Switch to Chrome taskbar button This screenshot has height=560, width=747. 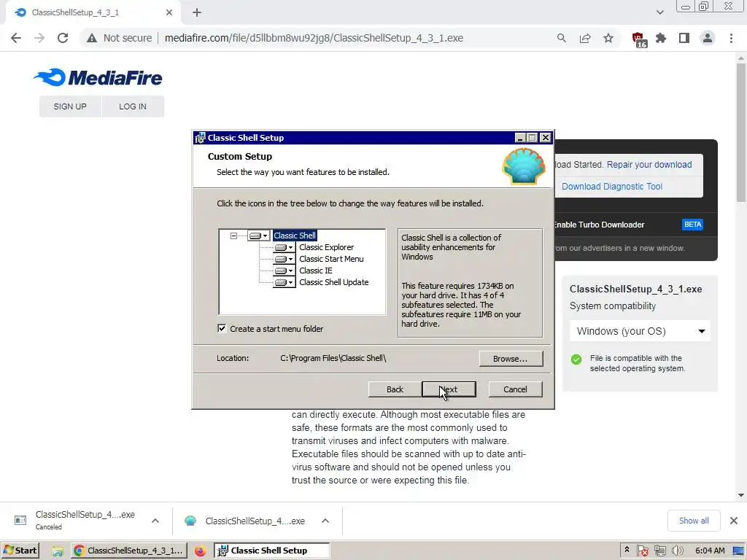[x=128, y=551]
